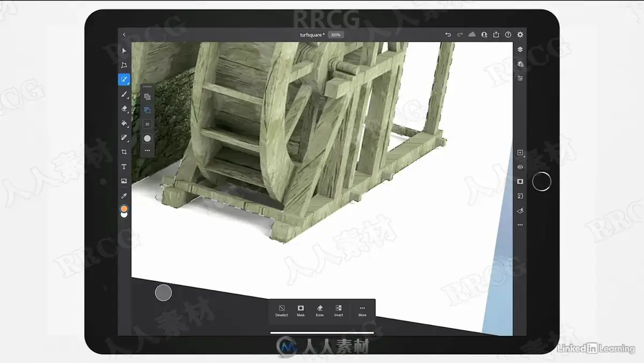Viewport: 644px width, 363px height.
Task: Open the white background color swatch
Action: coord(124,215)
